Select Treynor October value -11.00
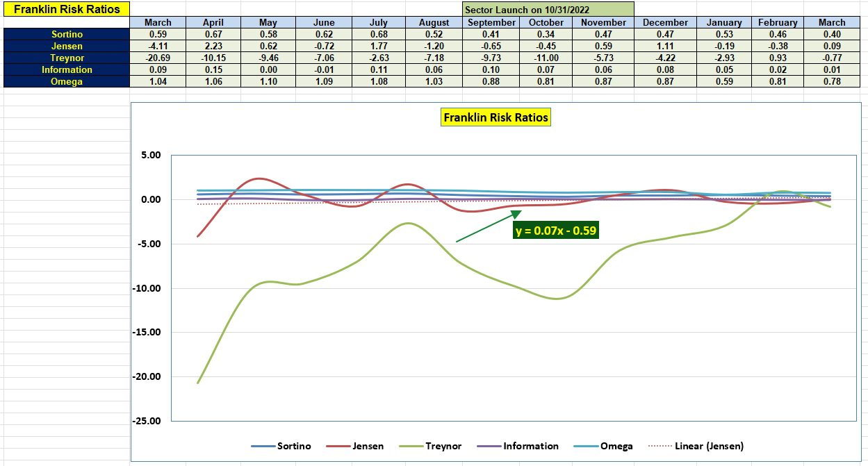The width and height of the screenshot is (868, 466). point(546,58)
